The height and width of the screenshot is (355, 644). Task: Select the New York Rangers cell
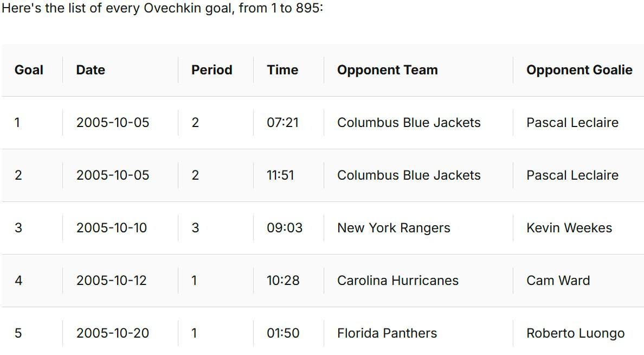[394, 228]
